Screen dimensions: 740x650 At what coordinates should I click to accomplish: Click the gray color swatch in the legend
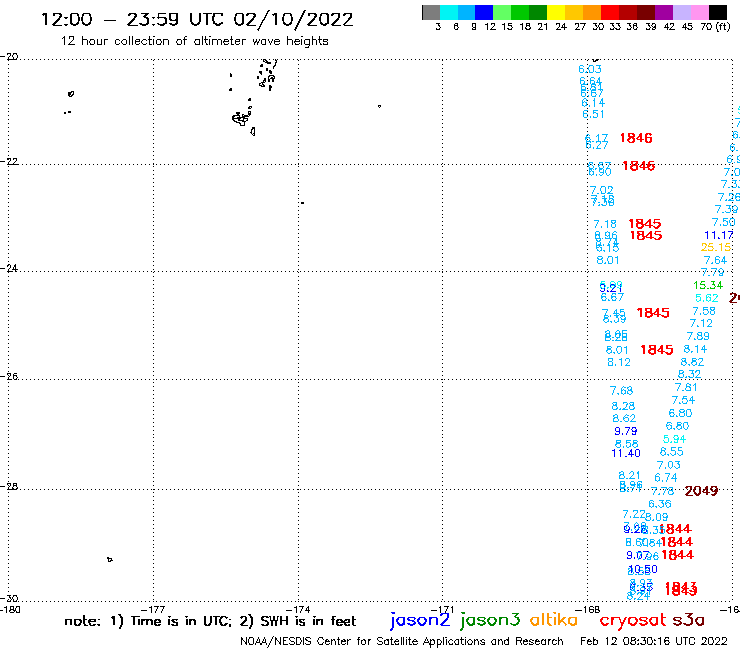coord(431,12)
